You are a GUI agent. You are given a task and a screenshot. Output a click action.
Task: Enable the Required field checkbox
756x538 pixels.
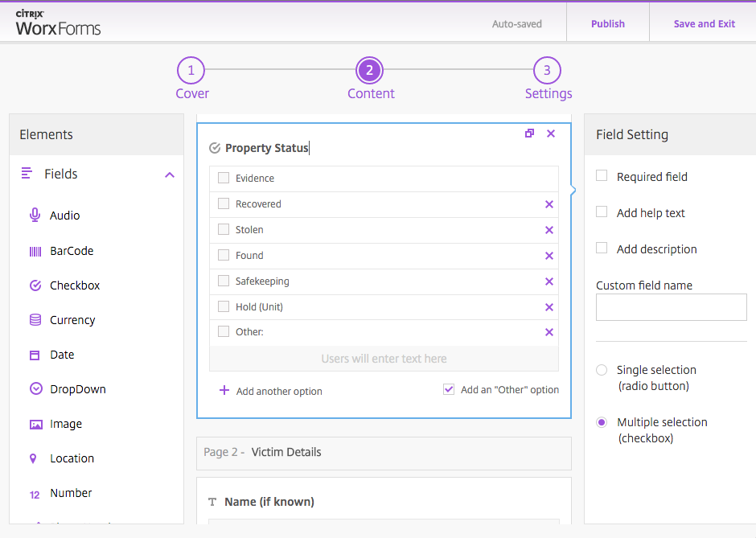[x=602, y=176]
